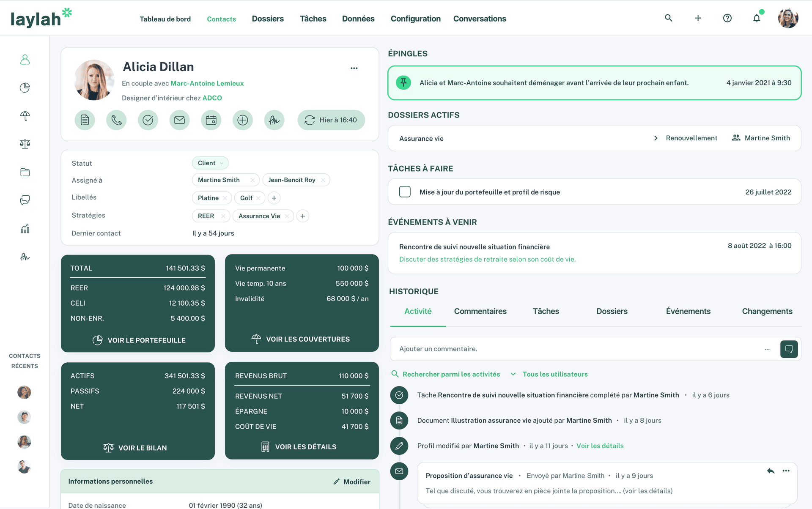The width and height of the screenshot is (812, 509).
Task: Open the balance sheet scales icon in sidebar
Action: coord(25,144)
